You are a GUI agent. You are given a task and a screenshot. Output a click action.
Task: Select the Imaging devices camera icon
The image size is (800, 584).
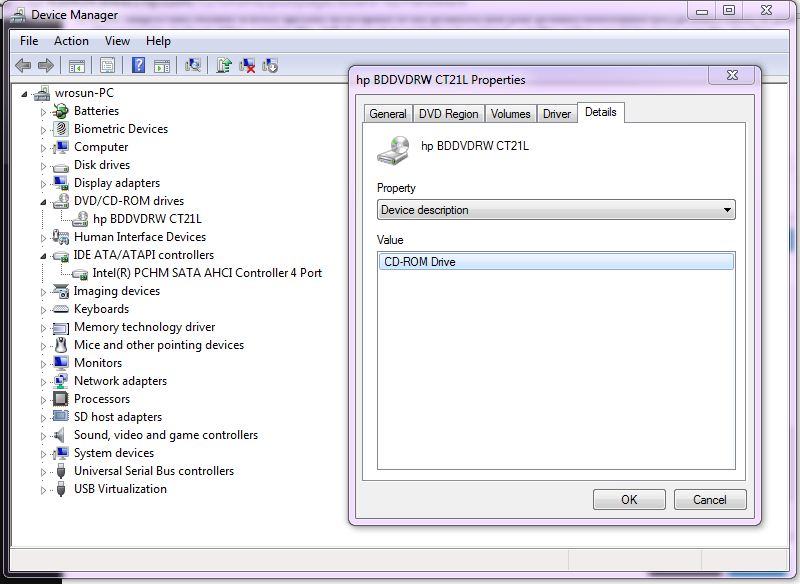pos(61,291)
